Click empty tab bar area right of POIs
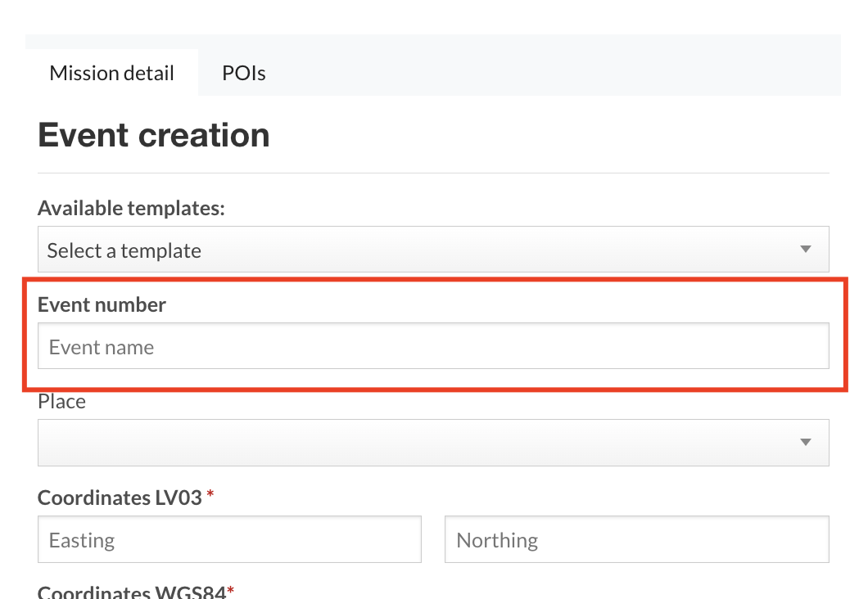Image resolution: width=868 pixels, height=599 pixels. pyautogui.click(x=557, y=73)
